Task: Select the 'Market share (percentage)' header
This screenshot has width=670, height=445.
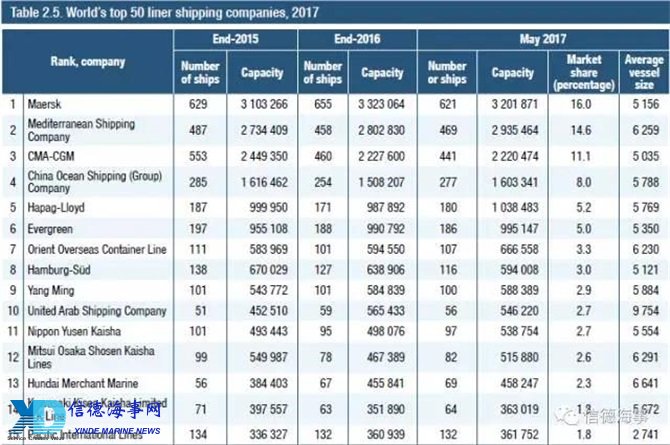Action: pyautogui.click(x=584, y=72)
